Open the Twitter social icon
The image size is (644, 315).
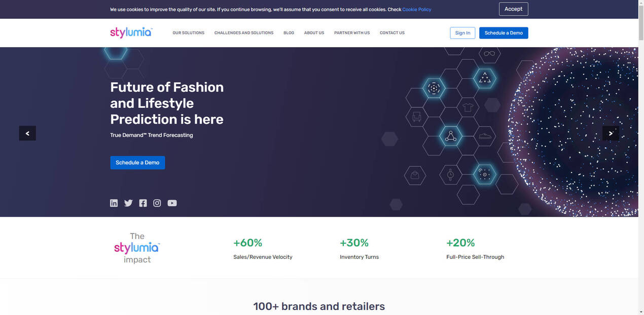pyautogui.click(x=128, y=203)
